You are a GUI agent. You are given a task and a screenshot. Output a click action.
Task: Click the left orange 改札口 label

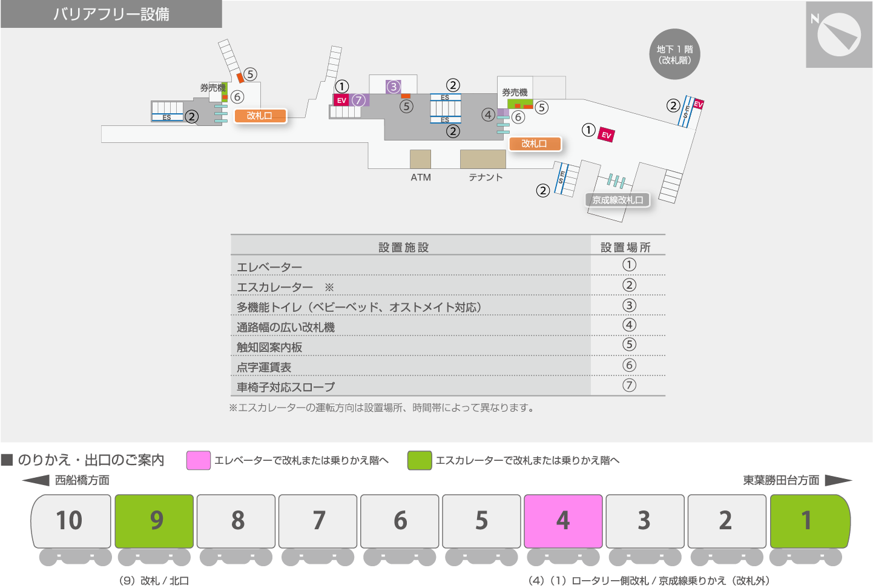pyautogui.click(x=260, y=116)
